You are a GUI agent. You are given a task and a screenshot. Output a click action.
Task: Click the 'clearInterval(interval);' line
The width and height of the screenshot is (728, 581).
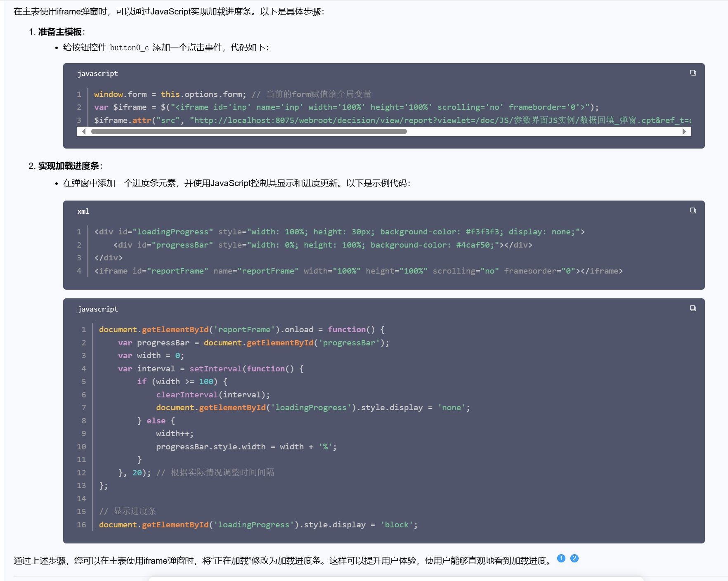[x=213, y=395]
